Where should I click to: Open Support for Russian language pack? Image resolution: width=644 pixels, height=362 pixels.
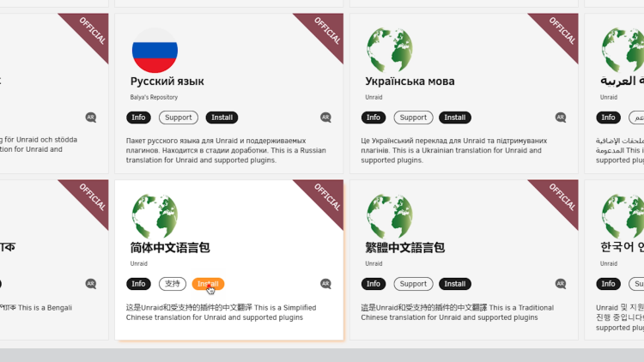pos(179,118)
